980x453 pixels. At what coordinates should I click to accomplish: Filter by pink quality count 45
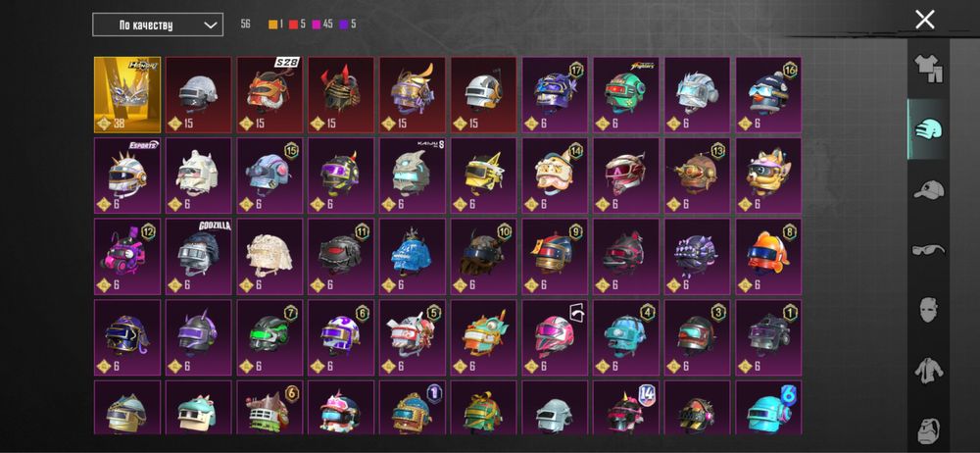pyautogui.click(x=322, y=25)
